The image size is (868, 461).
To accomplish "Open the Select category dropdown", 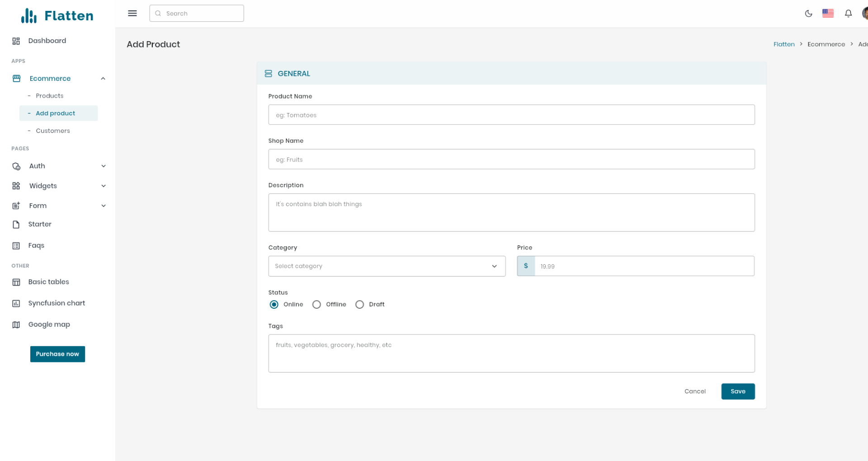I will click(x=387, y=266).
